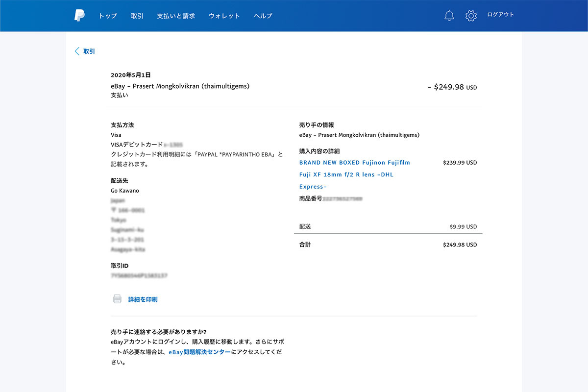
Task: Click ログアウト to sign out
Action: pos(500,15)
